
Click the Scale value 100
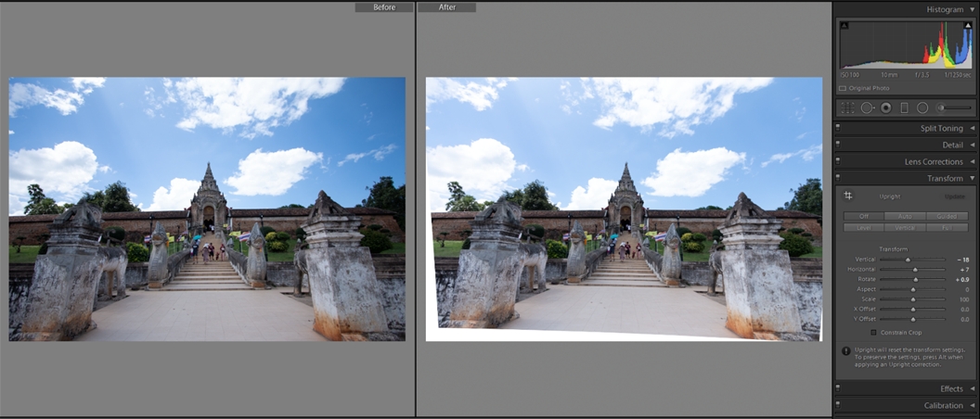pyautogui.click(x=964, y=299)
